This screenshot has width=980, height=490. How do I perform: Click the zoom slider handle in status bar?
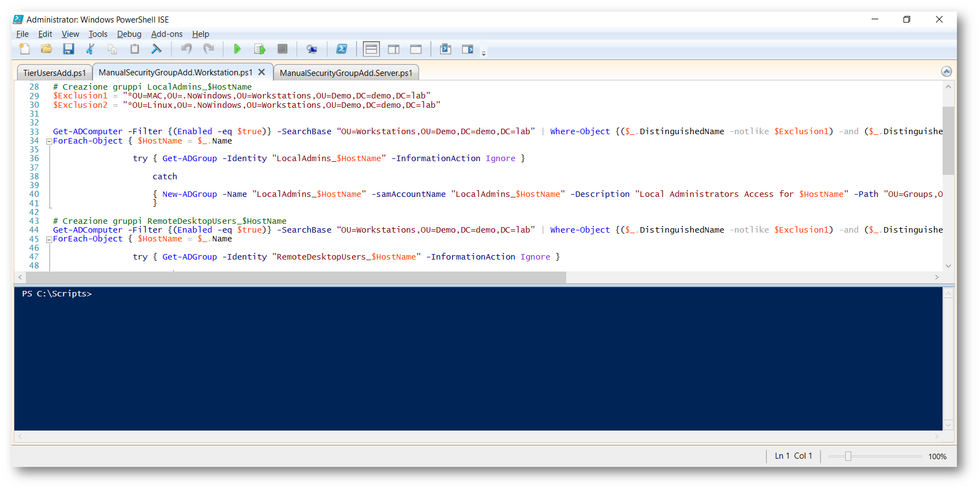coord(848,456)
